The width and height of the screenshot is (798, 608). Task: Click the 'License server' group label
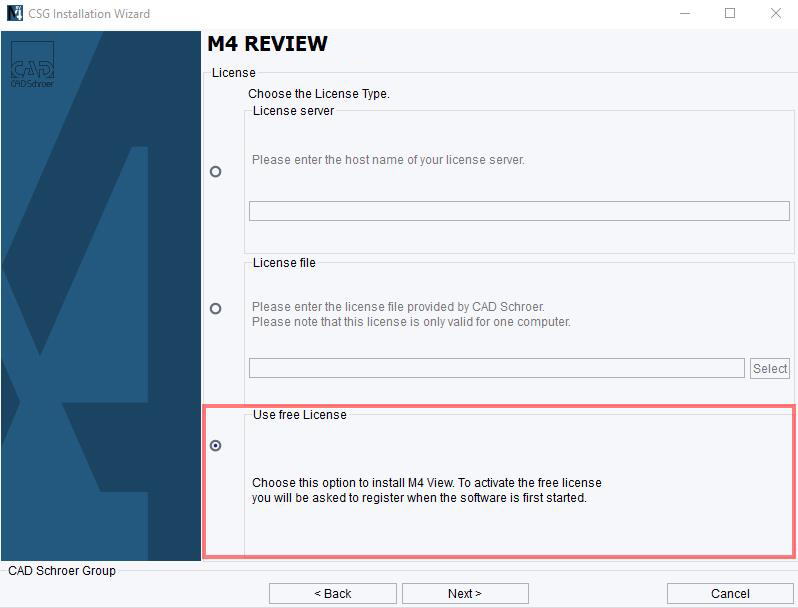pos(293,110)
